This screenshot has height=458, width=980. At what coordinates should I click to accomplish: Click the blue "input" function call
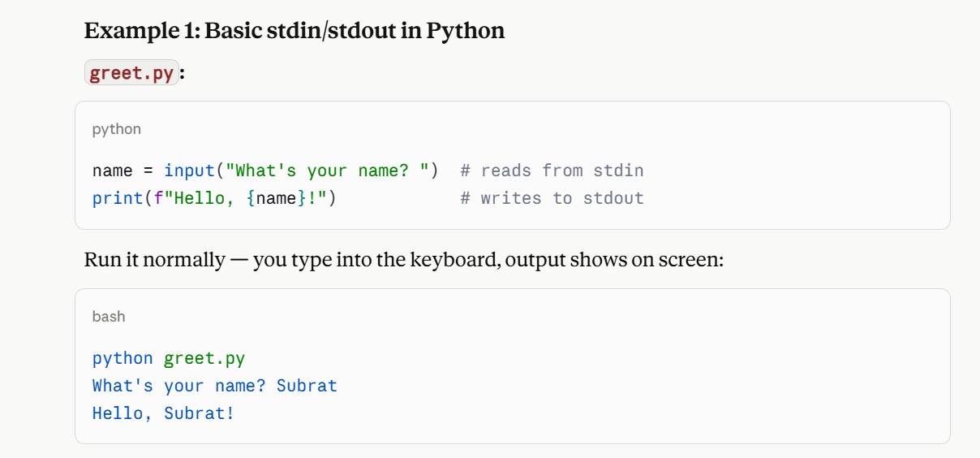189,171
